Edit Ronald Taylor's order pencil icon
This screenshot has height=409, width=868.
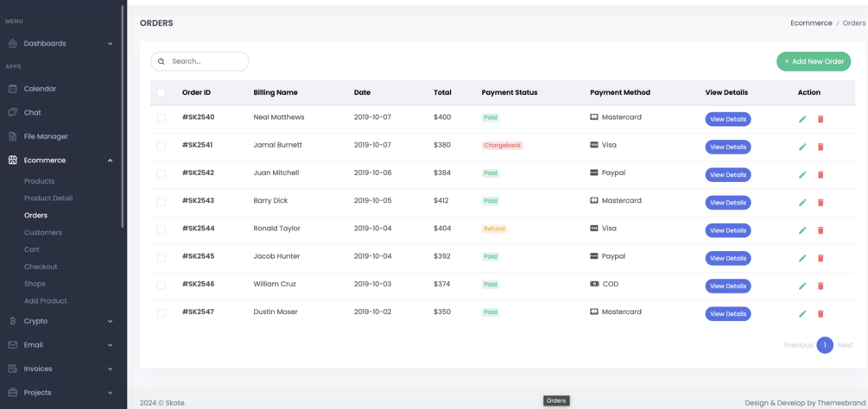coord(802,230)
